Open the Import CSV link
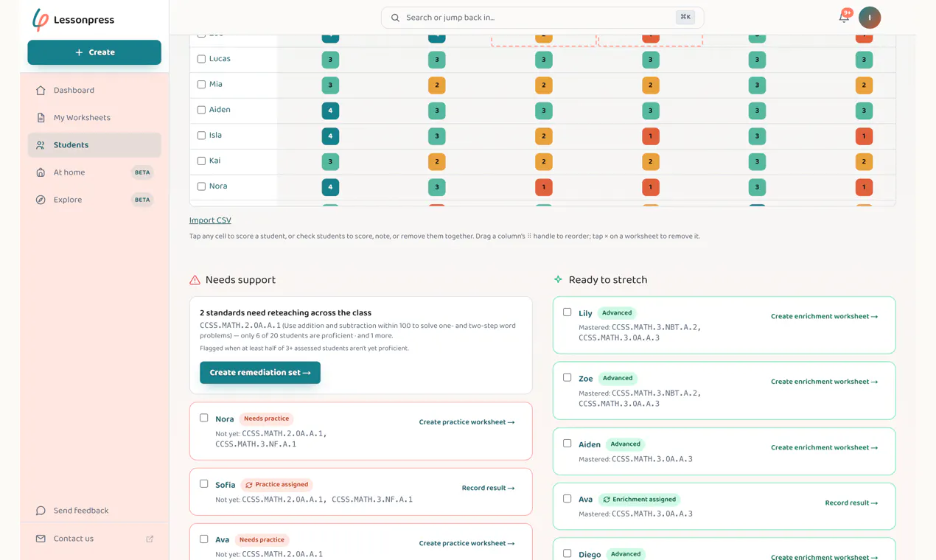Image resolution: width=936 pixels, height=560 pixels. 210,220
